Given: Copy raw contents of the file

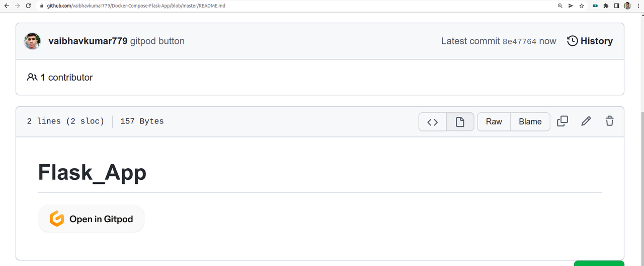Looking at the screenshot, I should click(x=562, y=121).
